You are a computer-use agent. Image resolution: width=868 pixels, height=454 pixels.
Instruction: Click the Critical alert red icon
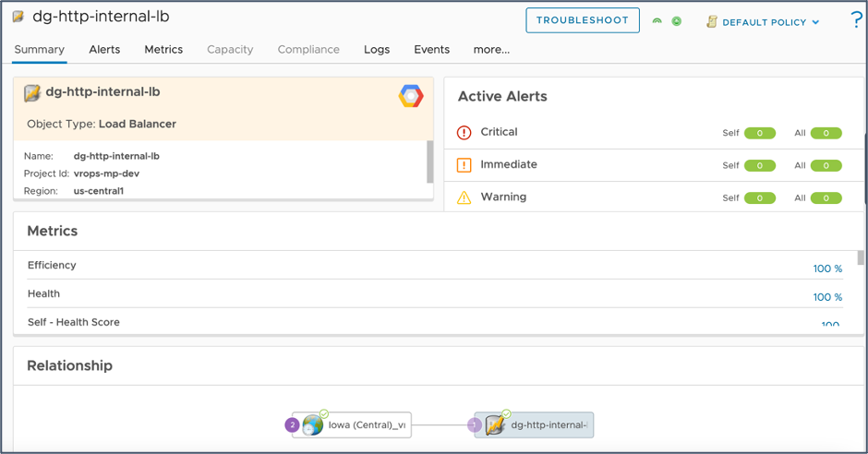[464, 132]
